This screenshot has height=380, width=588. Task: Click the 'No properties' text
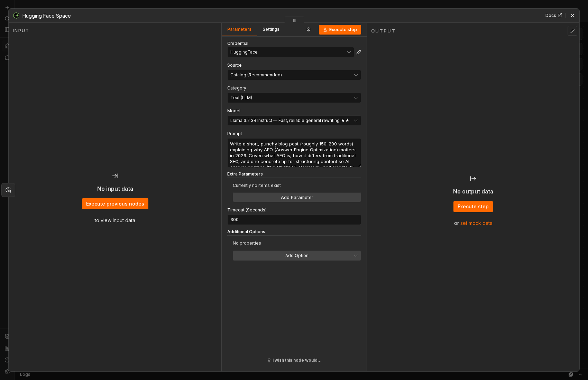click(x=247, y=243)
